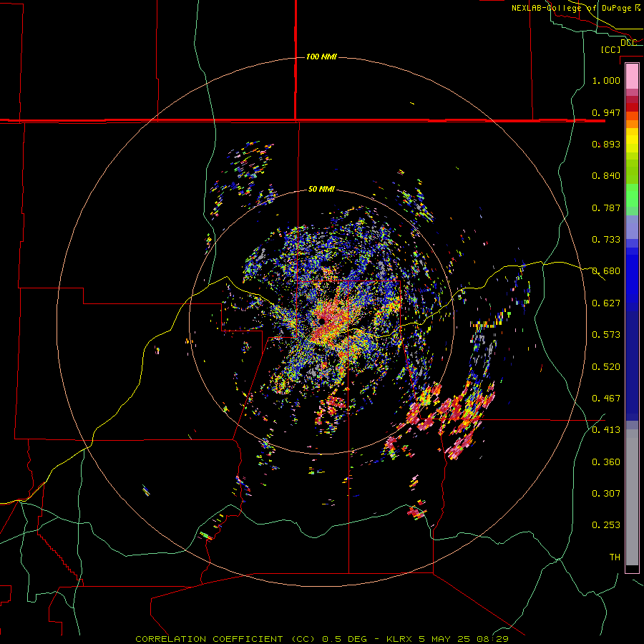
Task: Click the [CC] legend title
Action: pos(611,49)
